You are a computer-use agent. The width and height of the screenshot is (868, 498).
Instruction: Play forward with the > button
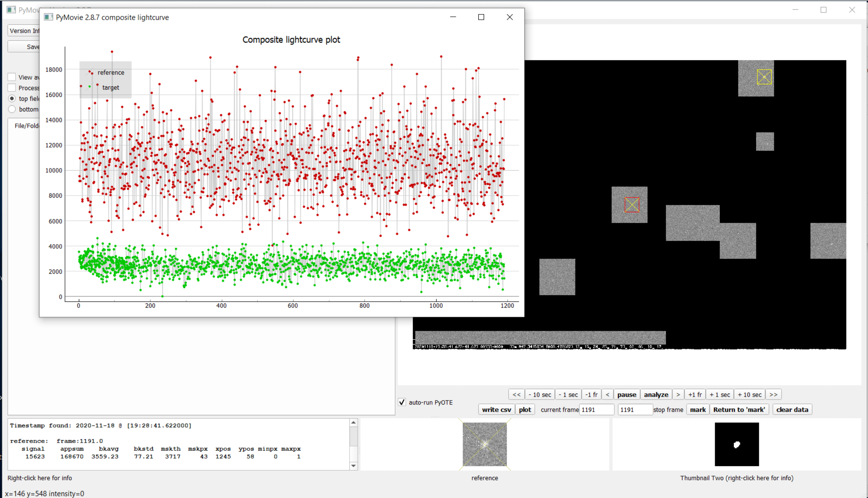(x=678, y=394)
